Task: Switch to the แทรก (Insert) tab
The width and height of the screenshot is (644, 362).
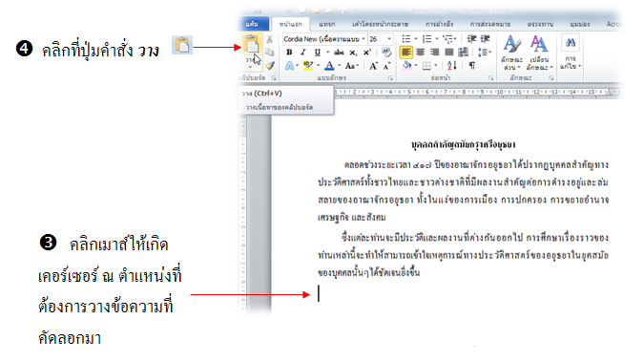Action: click(x=327, y=24)
